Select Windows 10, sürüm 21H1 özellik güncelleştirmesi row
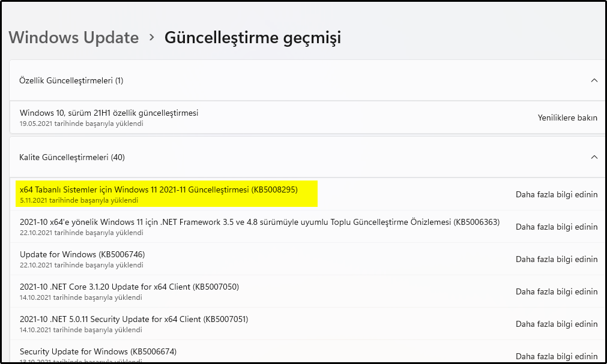607x364 pixels. (x=307, y=118)
